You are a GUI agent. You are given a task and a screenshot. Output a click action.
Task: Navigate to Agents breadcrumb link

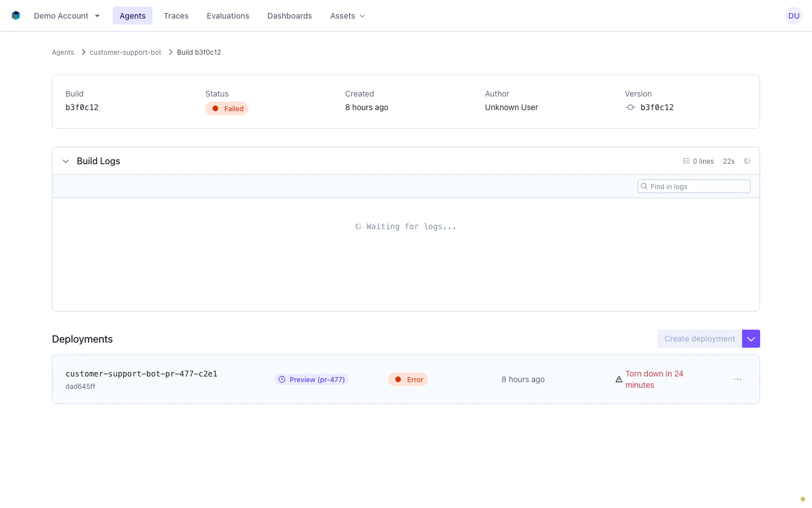(x=63, y=52)
